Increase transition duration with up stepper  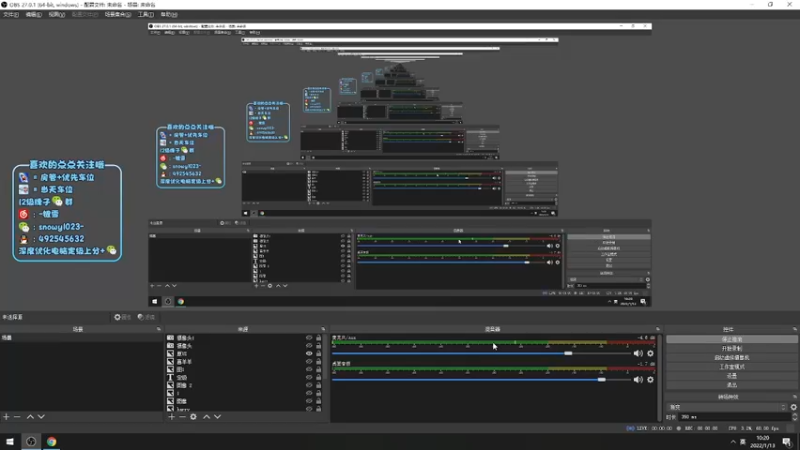pos(794,415)
